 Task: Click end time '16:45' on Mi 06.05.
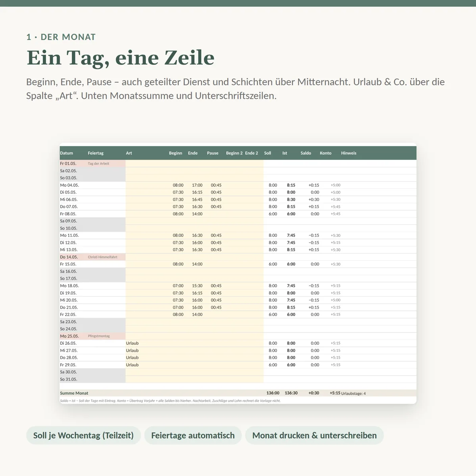coord(197,200)
